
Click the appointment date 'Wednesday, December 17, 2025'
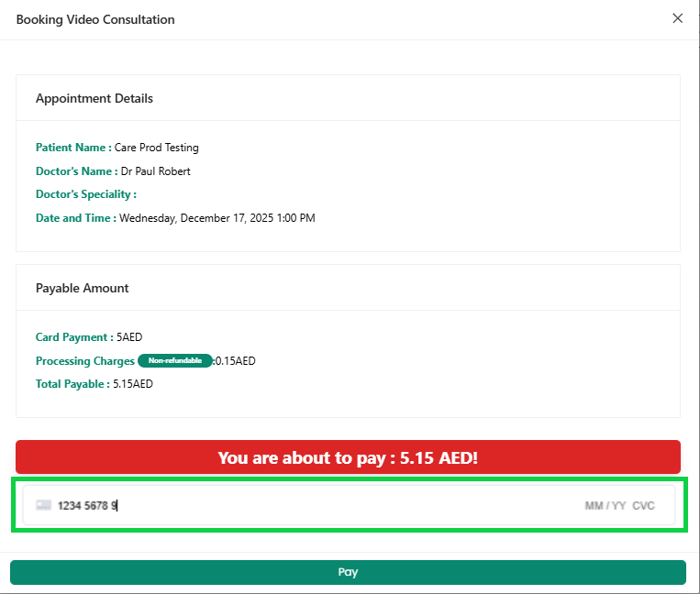click(195, 218)
